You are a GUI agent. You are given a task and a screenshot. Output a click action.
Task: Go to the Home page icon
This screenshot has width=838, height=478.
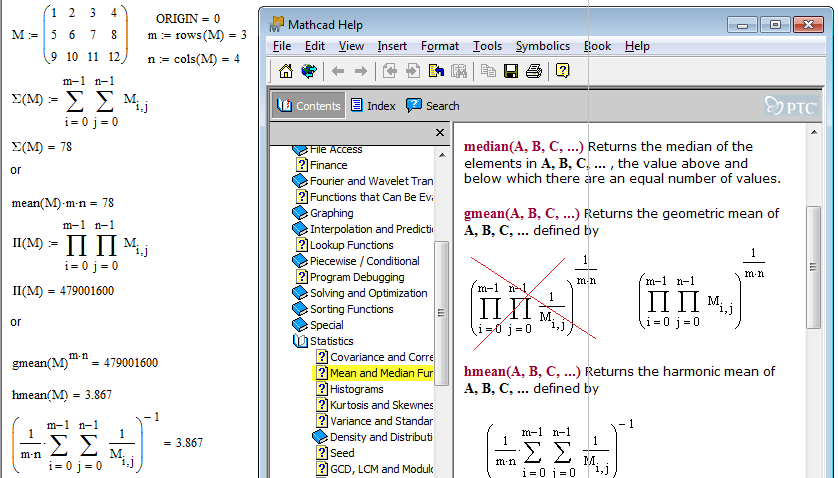point(286,71)
